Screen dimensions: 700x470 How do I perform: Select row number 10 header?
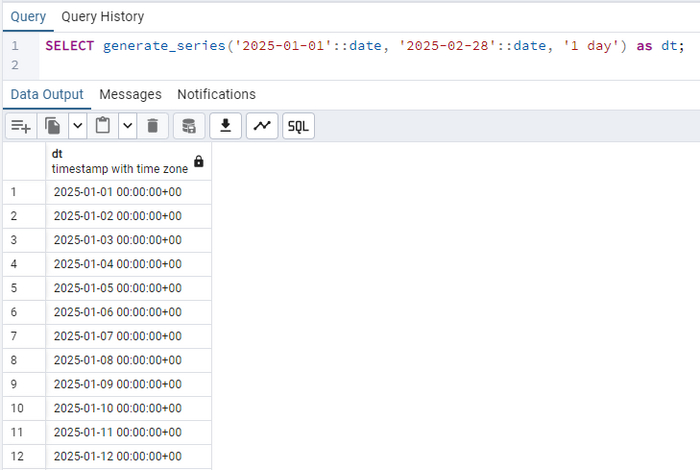24,409
